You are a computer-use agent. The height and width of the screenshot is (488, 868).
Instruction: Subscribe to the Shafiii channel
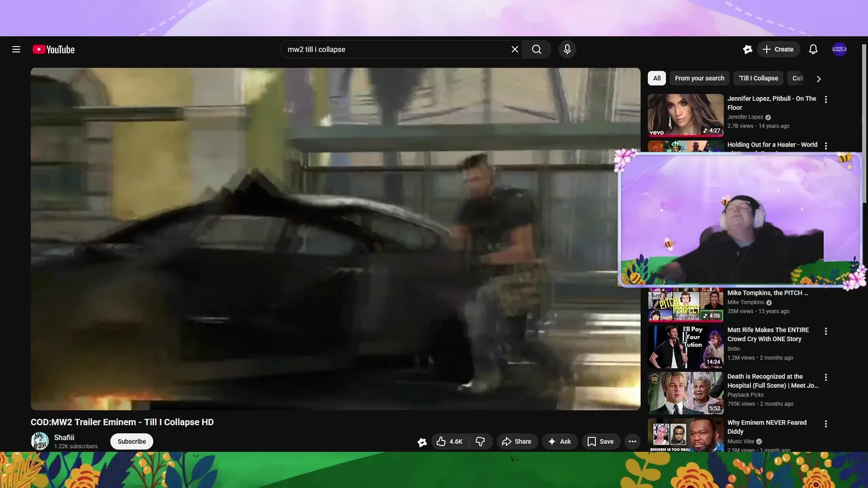coord(132,441)
